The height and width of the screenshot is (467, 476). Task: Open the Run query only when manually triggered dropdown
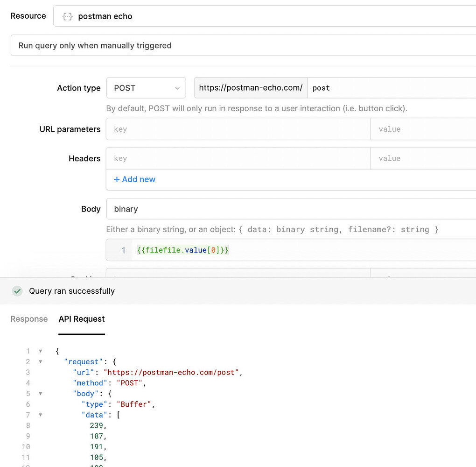coord(243,46)
